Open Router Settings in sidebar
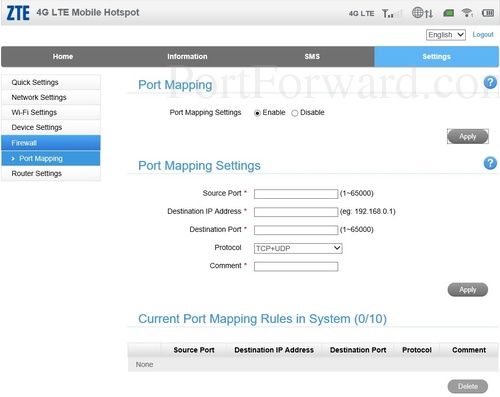 pyautogui.click(x=51, y=173)
